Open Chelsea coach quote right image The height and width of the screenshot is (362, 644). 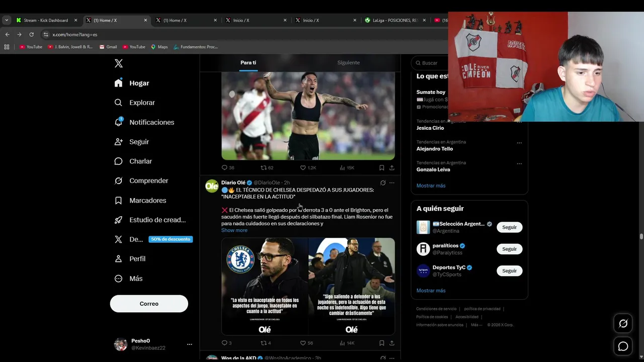pyautogui.click(x=352, y=286)
